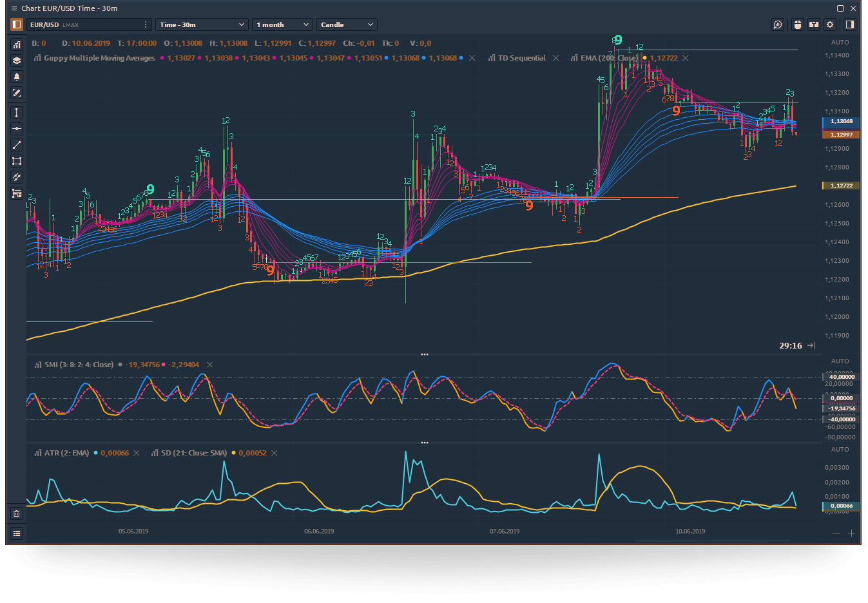
Task: Open the hamburger menu beside Chart EUR/USD title
Action: [x=14, y=8]
